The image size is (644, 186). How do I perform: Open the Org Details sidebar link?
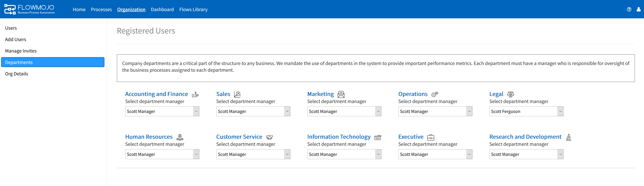coord(17,74)
